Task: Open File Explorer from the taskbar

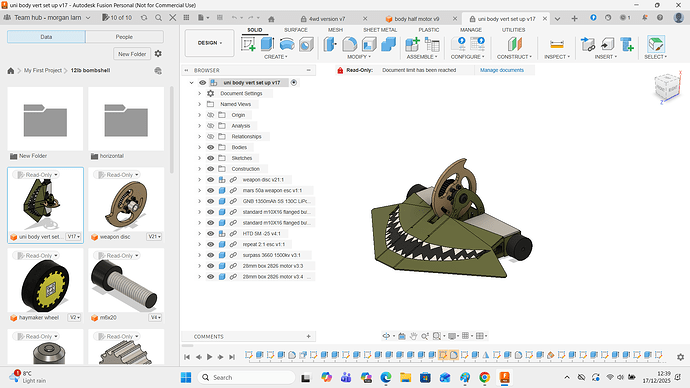Action: [x=405, y=377]
